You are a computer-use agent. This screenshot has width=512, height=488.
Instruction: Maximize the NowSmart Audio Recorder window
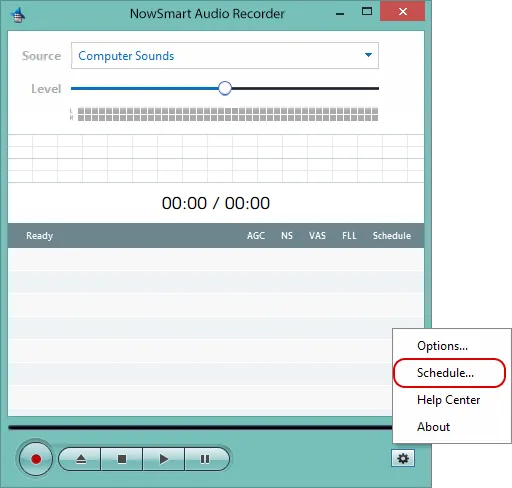[367, 12]
